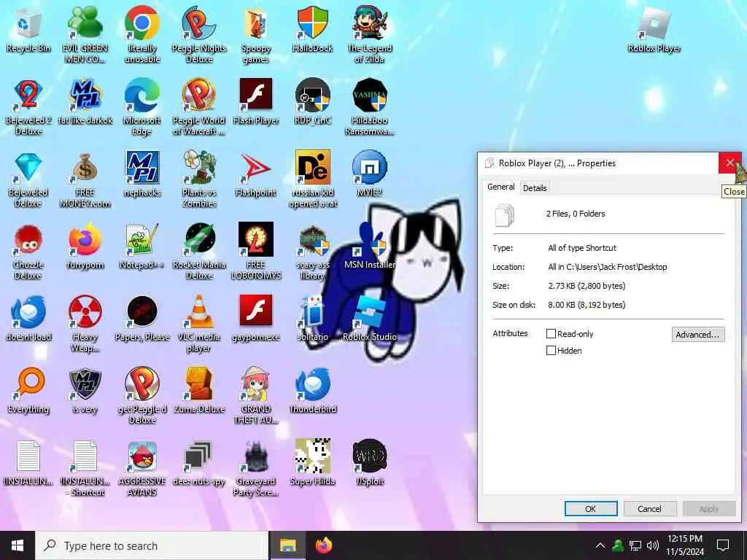Cancel the Properties dialog
747x560 pixels.
(x=649, y=508)
